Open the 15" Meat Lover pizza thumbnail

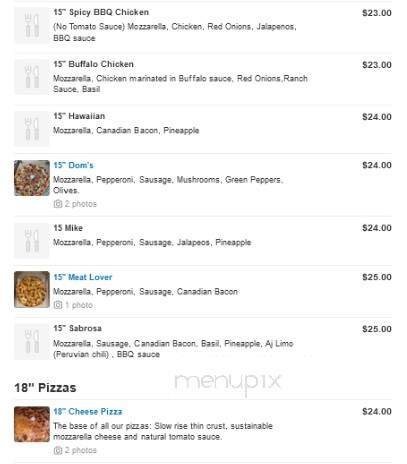pyautogui.click(x=32, y=289)
